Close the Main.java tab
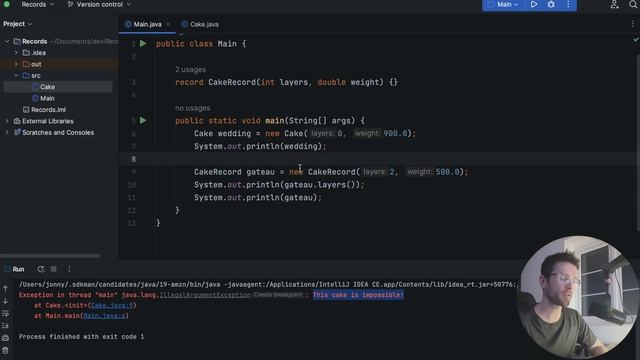Image resolution: width=640 pixels, height=360 pixels. (168, 24)
